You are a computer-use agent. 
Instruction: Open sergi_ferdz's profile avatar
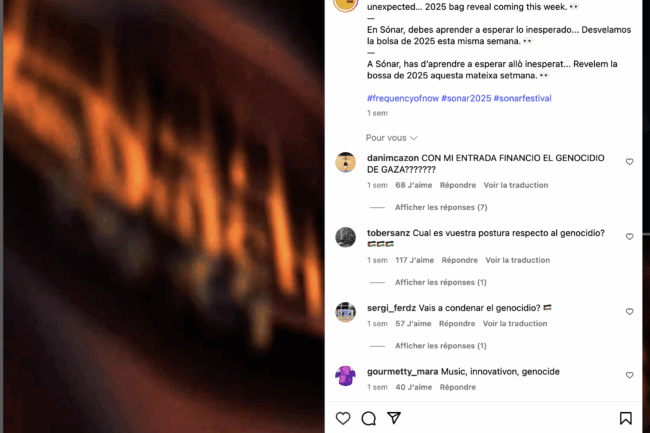pyautogui.click(x=345, y=312)
